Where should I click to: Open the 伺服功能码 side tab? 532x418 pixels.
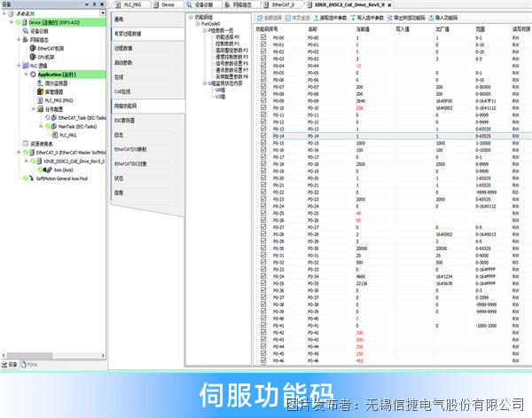coord(148,106)
